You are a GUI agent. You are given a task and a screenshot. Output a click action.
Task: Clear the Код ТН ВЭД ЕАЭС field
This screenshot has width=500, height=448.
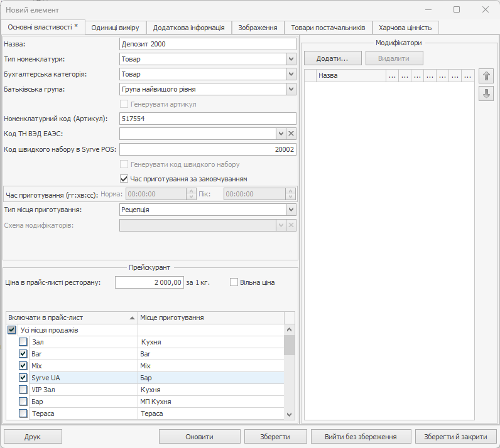pos(291,134)
